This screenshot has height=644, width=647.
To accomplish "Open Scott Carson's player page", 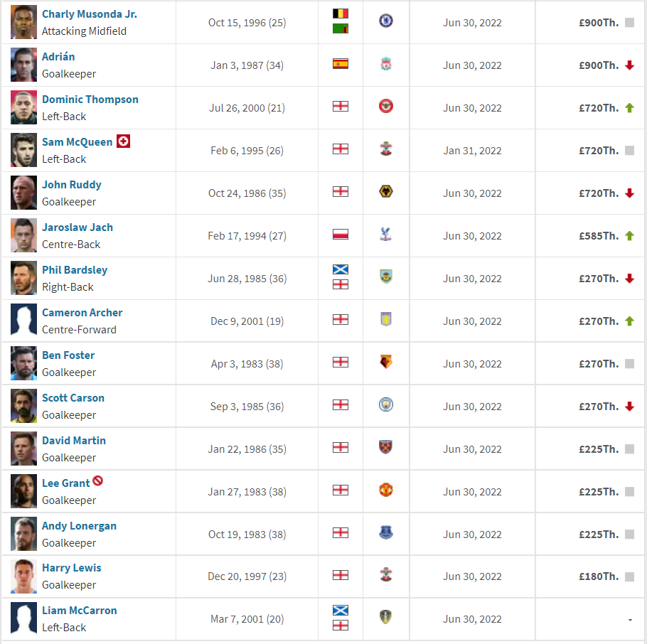I will point(73,398).
